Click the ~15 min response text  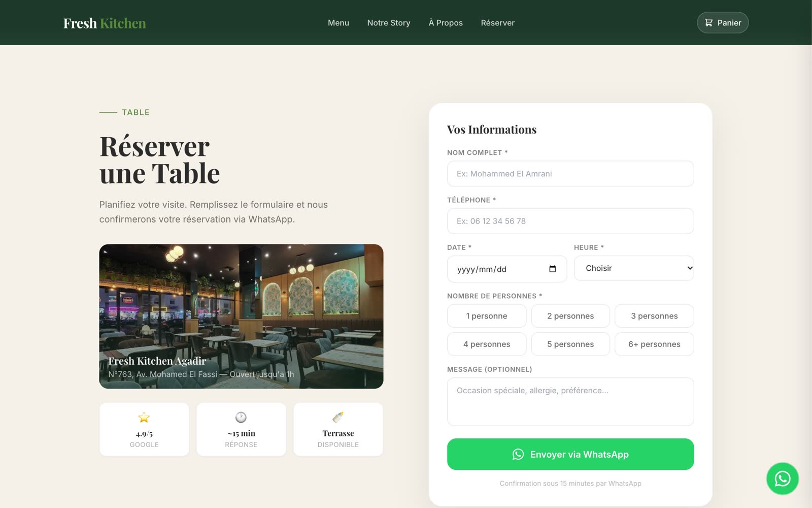(241, 433)
